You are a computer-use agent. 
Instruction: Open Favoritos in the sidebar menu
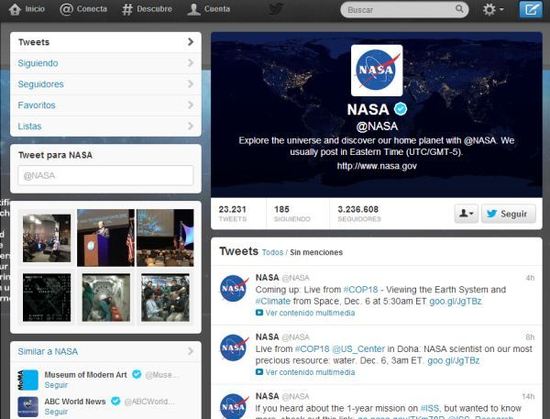pos(106,105)
